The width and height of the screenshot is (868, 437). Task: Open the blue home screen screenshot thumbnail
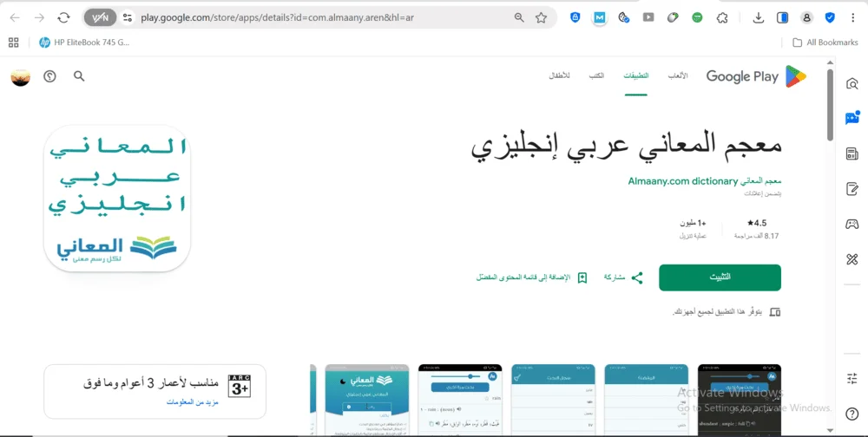[367, 400]
